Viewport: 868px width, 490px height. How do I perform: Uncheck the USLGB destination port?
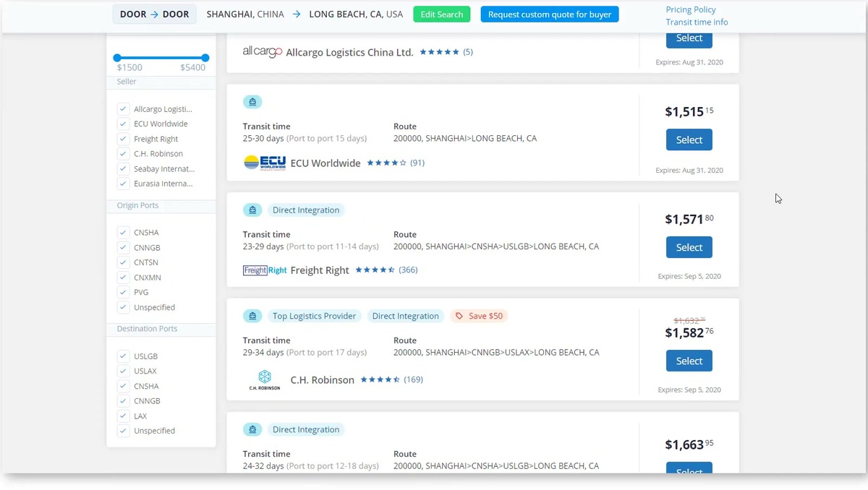pyautogui.click(x=123, y=356)
